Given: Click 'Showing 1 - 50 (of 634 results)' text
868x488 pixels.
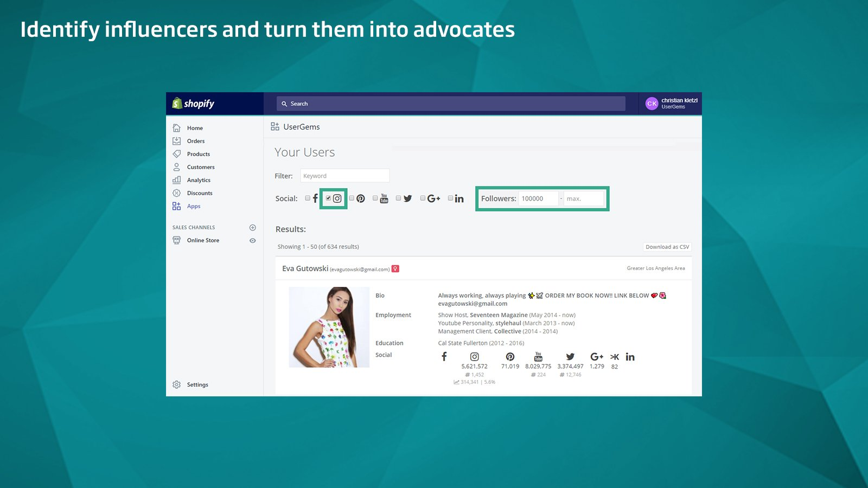Looking at the screenshot, I should click(318, 247).
